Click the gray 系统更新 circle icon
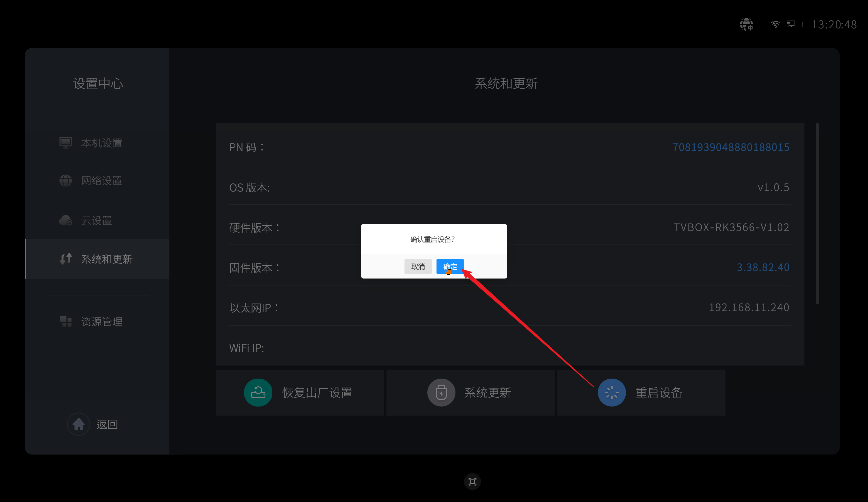This screenshot has height=502, width=868. click(x=441, y=392)
